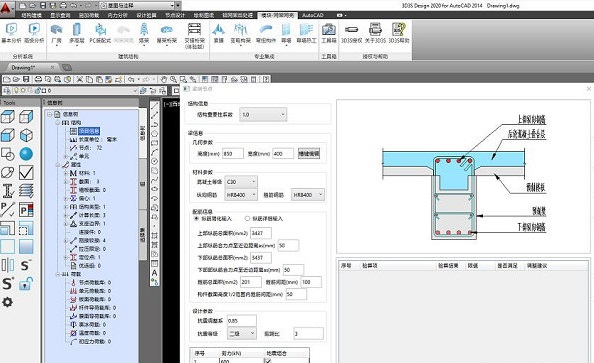
Task: Click the gear settings icon in Tools palette
Action: [x=8, y=302]
